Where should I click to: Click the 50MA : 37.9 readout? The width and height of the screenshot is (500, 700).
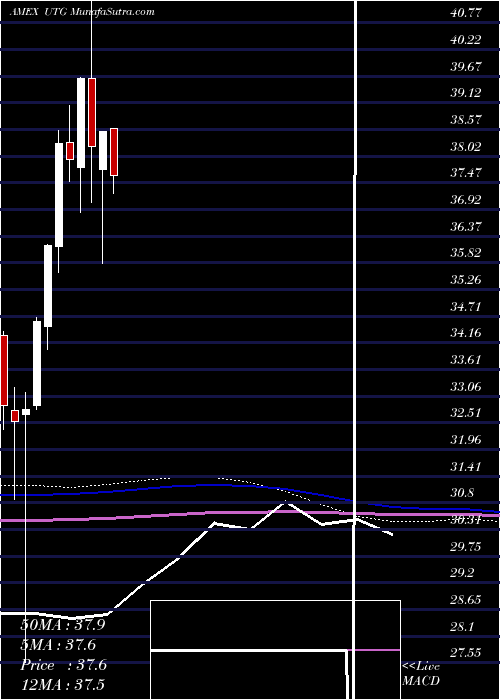(62, 625)
